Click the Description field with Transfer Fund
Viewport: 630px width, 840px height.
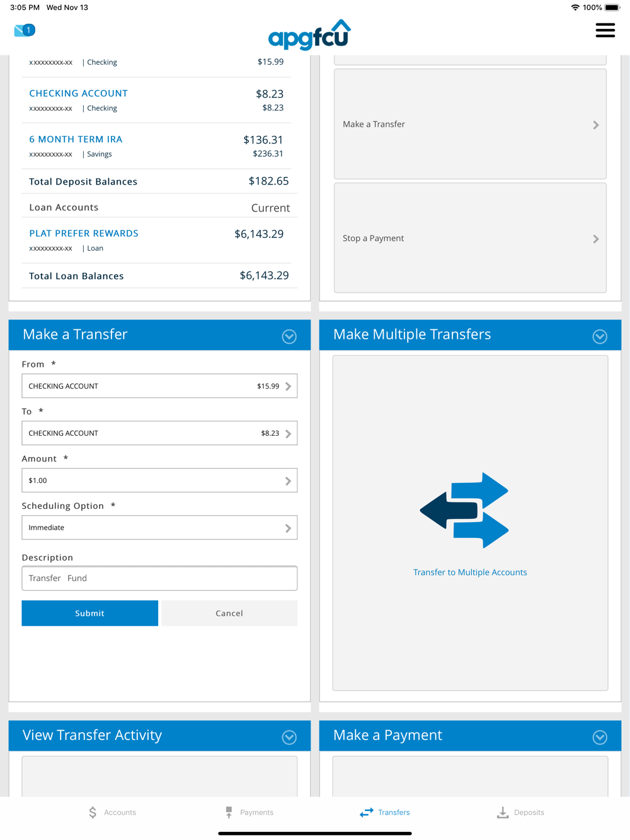pos(159,578)
